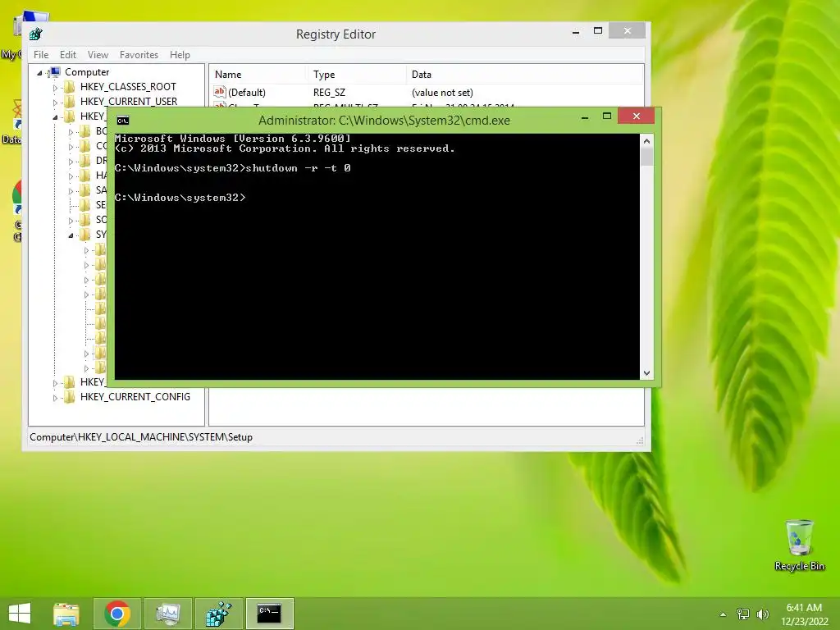Open the volume tray icon
The height and width of the screenshot is (630, 840).
coord(762,614)
